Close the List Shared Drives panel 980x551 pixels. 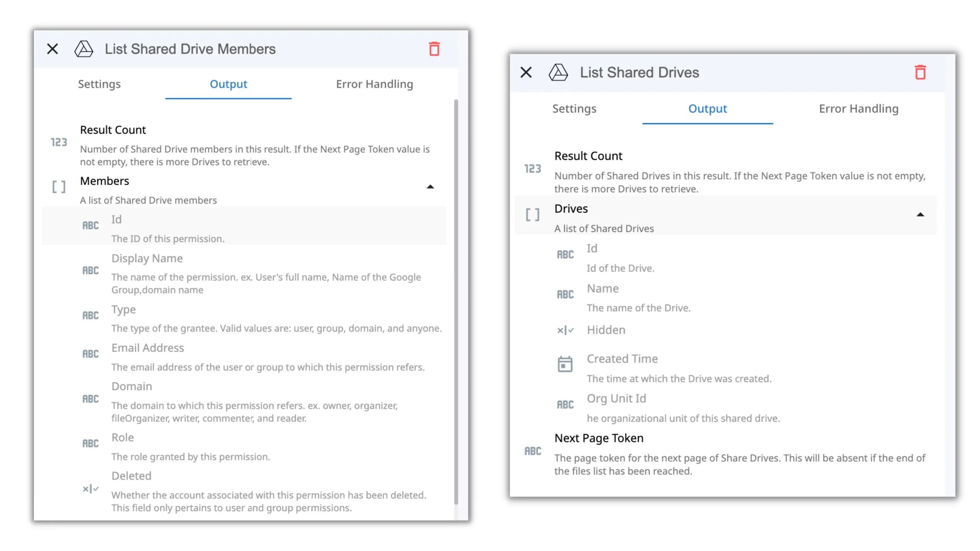click(526, 72)
